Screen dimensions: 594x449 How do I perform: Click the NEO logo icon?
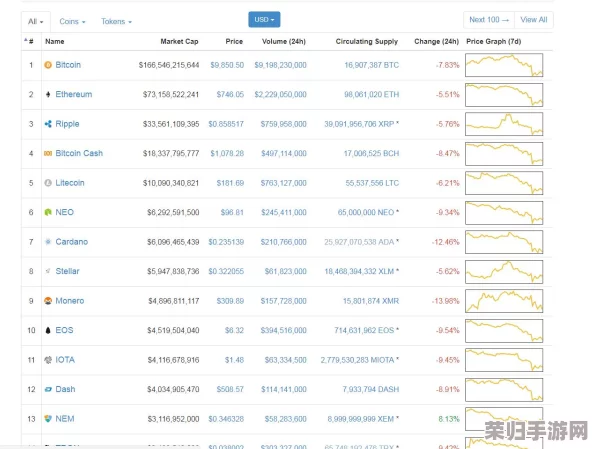(x=48, y=212)
